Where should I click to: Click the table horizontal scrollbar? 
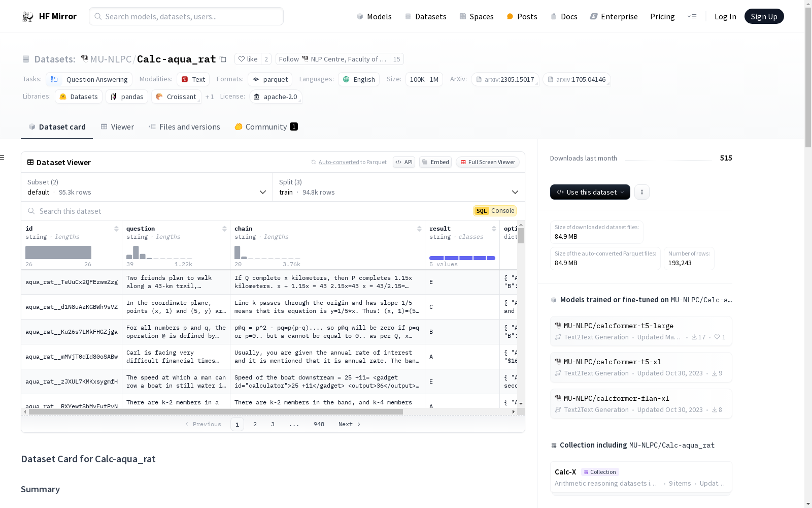[x=216, y=412]
